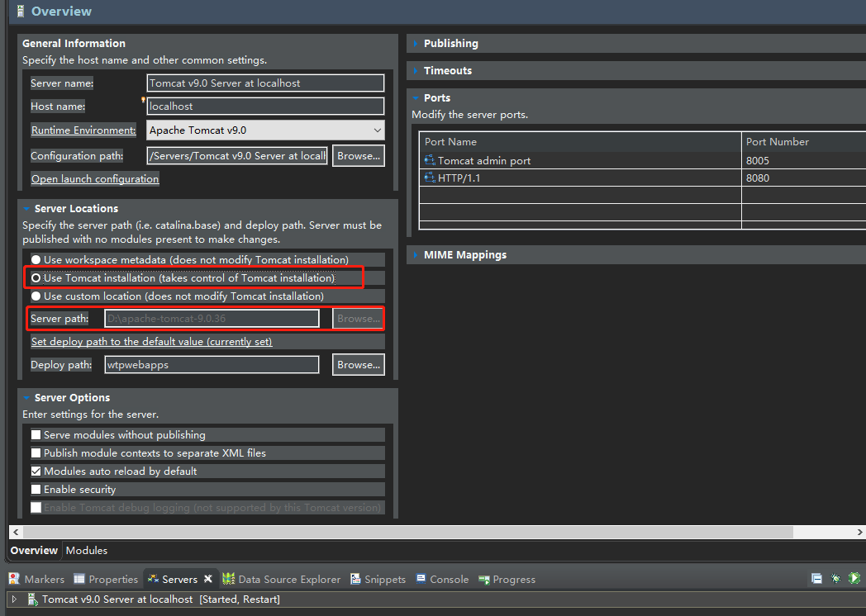Viewport: 866px width, 616px height.
Task: Uncheck Modules auto reload by default
Action: pos(36,471)
